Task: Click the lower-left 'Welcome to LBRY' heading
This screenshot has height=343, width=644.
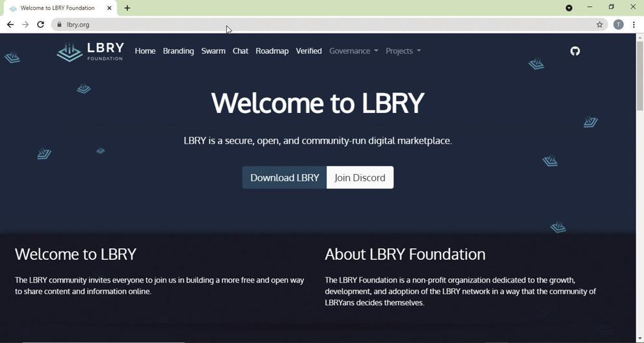Action: click(x=75, y=255)
